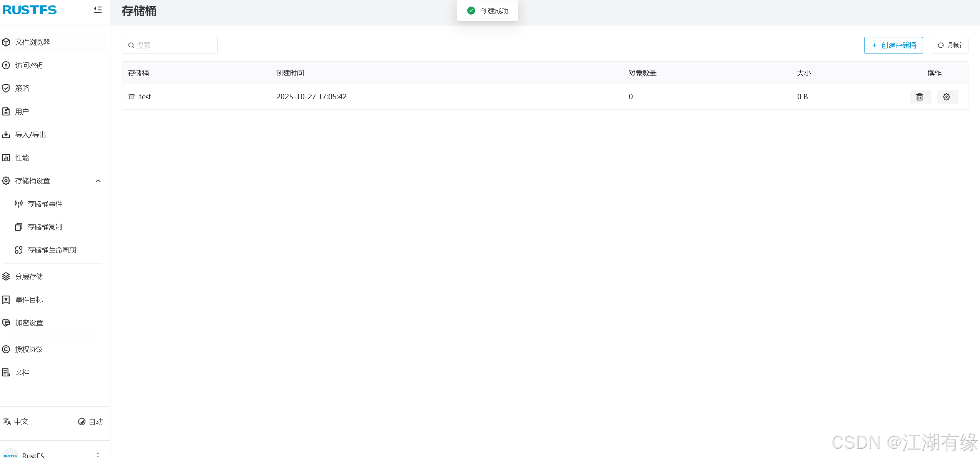980x458 pixels.
Task: Open the 加密设置 encryption settings page
Action: [x=29, y=323]
